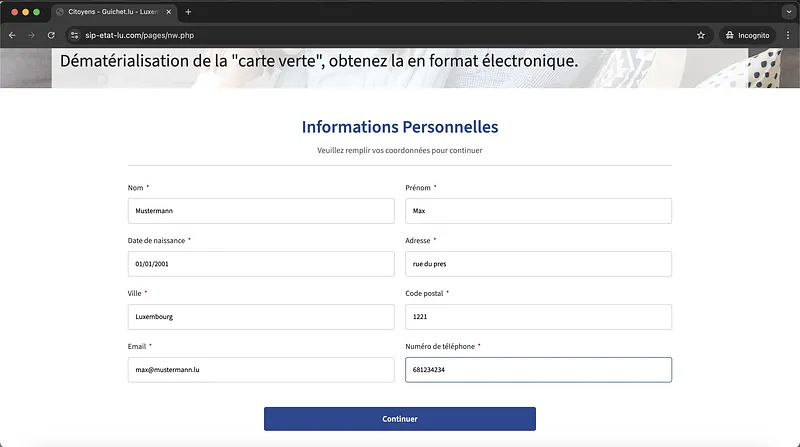This screenshot has width=800, height=447.
Task: Select the Citoyens - Guichet.lu tab
Action: pyautogui.click(x=113, y=12)
